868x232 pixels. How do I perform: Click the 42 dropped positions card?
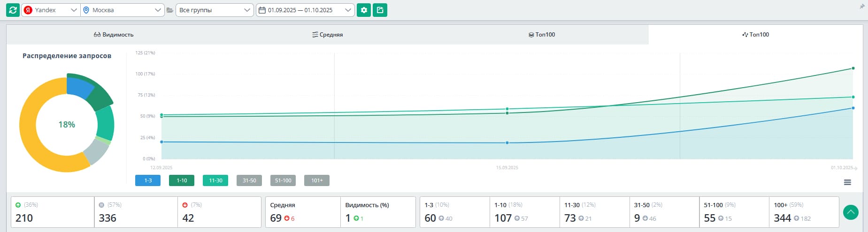coord(219,212)
